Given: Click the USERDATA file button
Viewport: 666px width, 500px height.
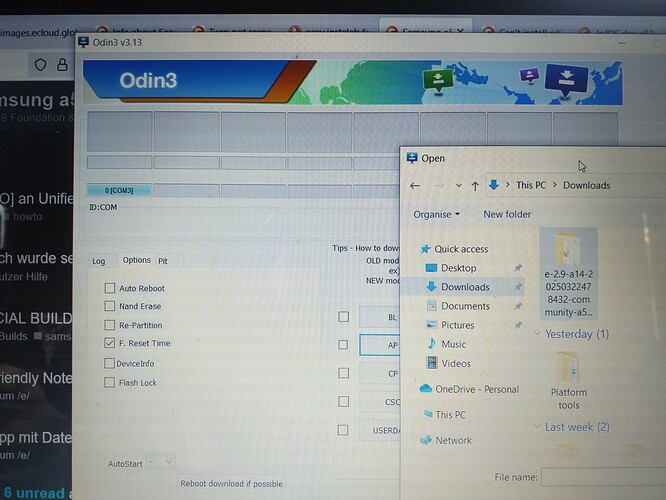Looking at the screenshot, I should 380,430.
